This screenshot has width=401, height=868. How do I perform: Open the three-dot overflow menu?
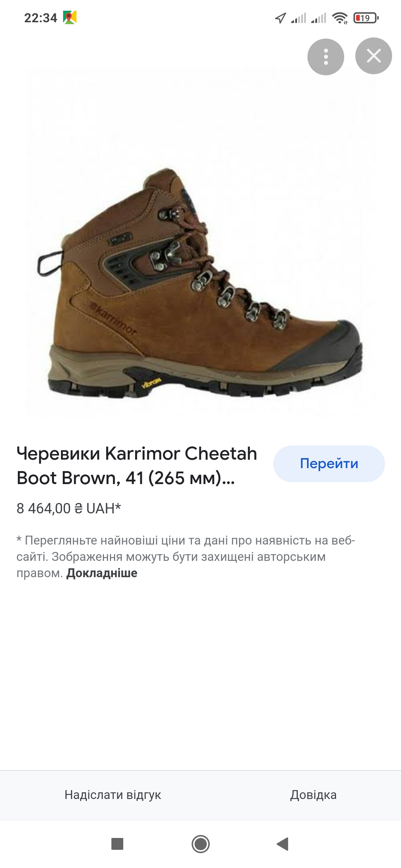pos(326,57)
